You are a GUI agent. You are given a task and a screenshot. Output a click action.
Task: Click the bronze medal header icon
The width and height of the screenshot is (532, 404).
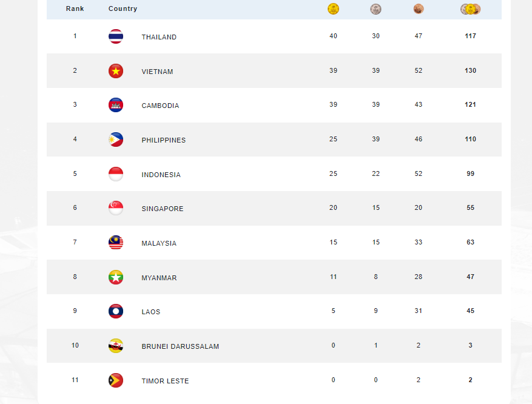coord(418,9)
